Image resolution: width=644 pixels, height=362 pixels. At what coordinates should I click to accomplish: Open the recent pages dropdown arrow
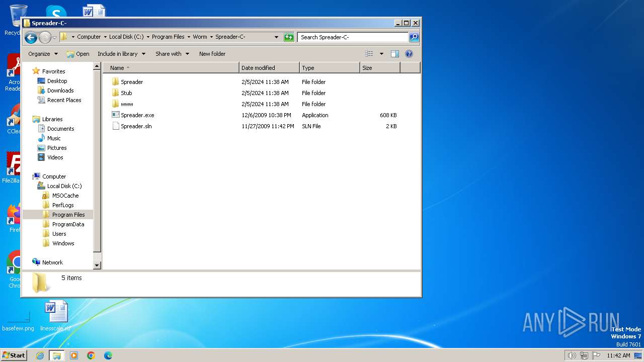click(54, 38)
